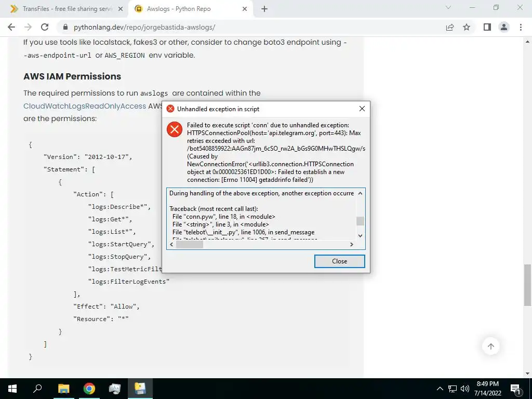Click the scroll left arrow in traceback box
The width and height of the screenshot is (532, 399).
(171, 244)
